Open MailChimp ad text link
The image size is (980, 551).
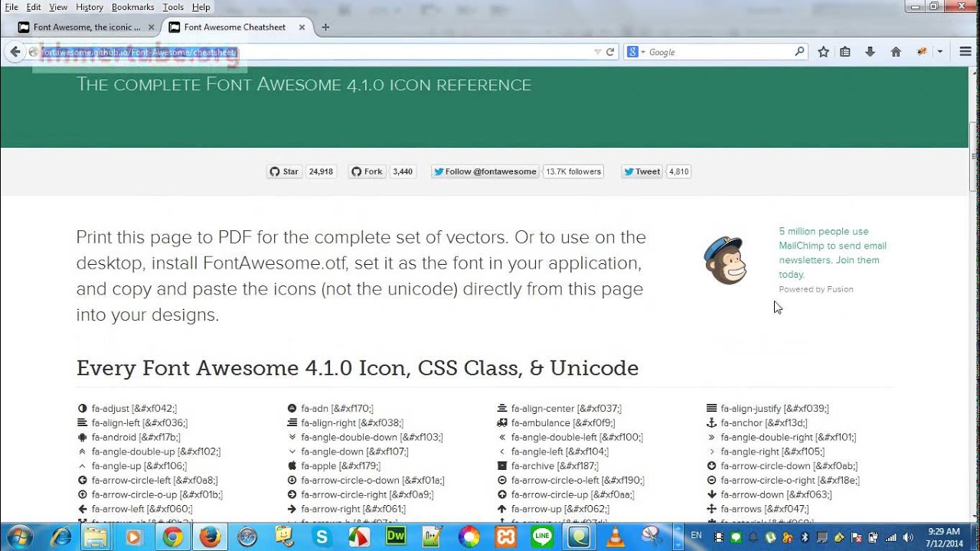(x=833, y=253)
